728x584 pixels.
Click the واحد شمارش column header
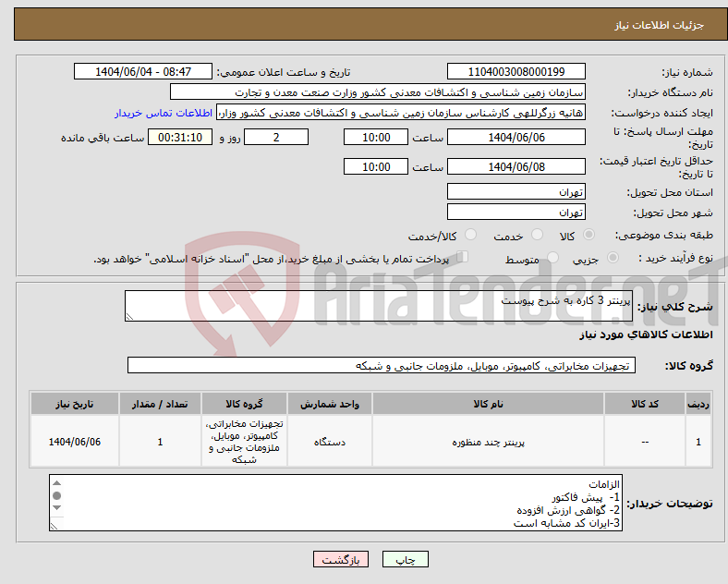330,404
